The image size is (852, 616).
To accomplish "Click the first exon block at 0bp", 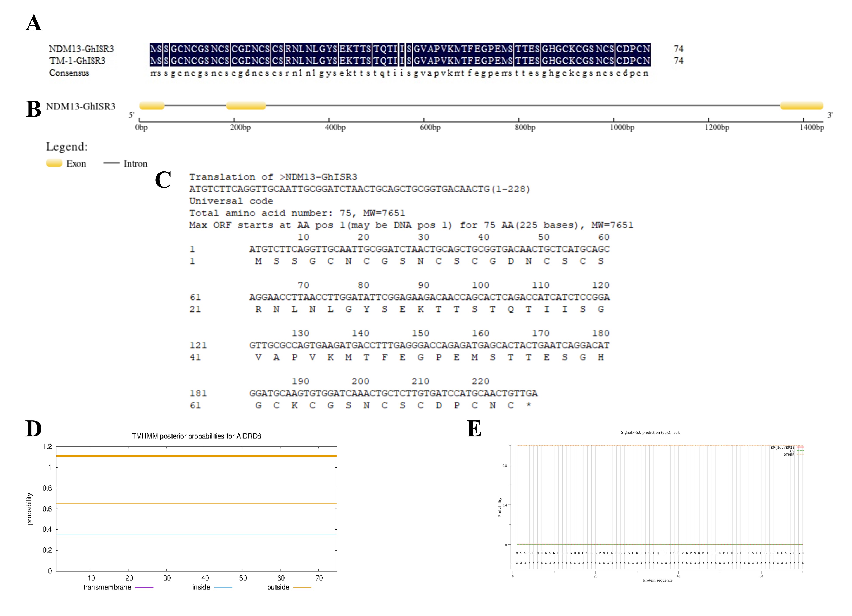I will click(x=152, y=106).
